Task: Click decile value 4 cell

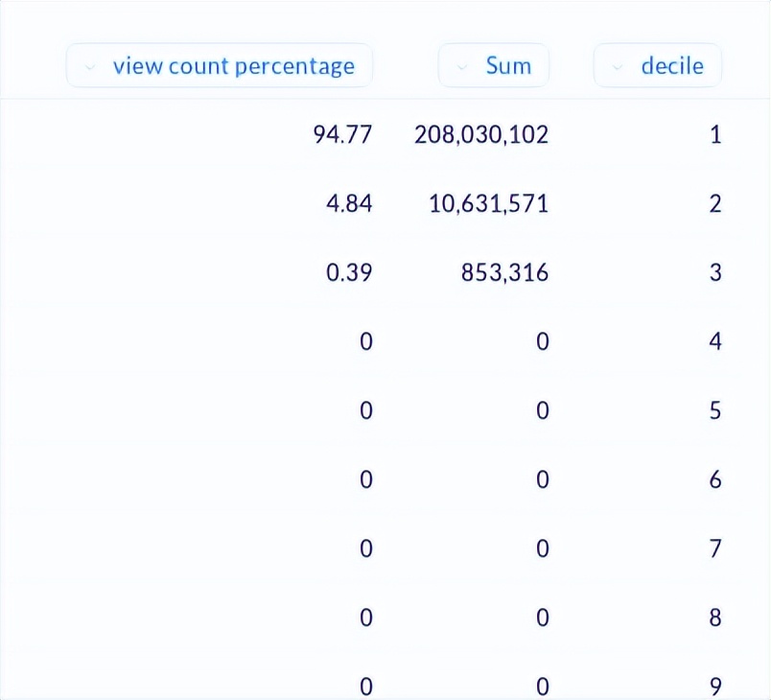Action: [x=714, y=342]
